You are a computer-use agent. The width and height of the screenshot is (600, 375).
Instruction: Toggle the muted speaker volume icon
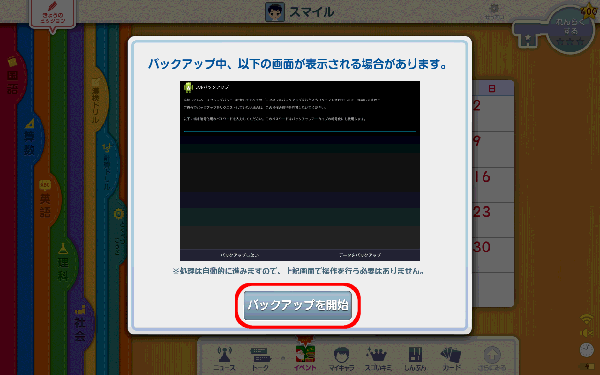[586, 333]
